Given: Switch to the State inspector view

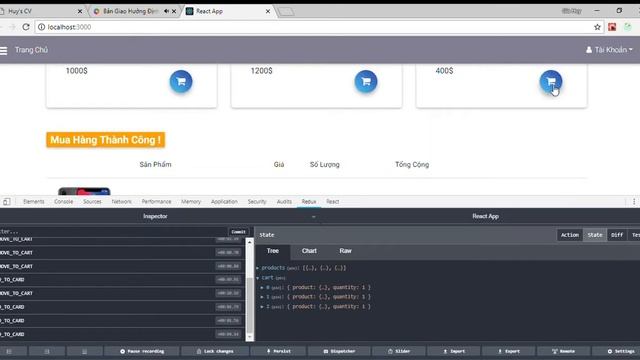Looking at the screenshot, I should [x=595, y=235].
